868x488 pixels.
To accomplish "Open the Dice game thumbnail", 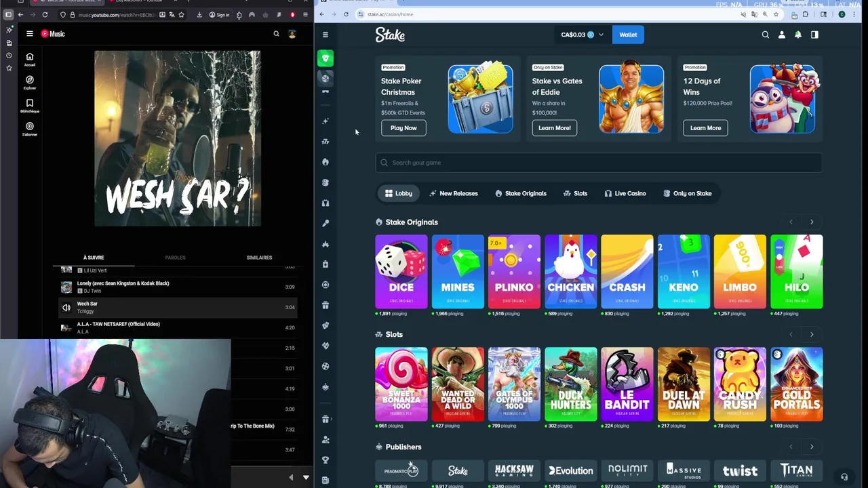I will point(401,271).
